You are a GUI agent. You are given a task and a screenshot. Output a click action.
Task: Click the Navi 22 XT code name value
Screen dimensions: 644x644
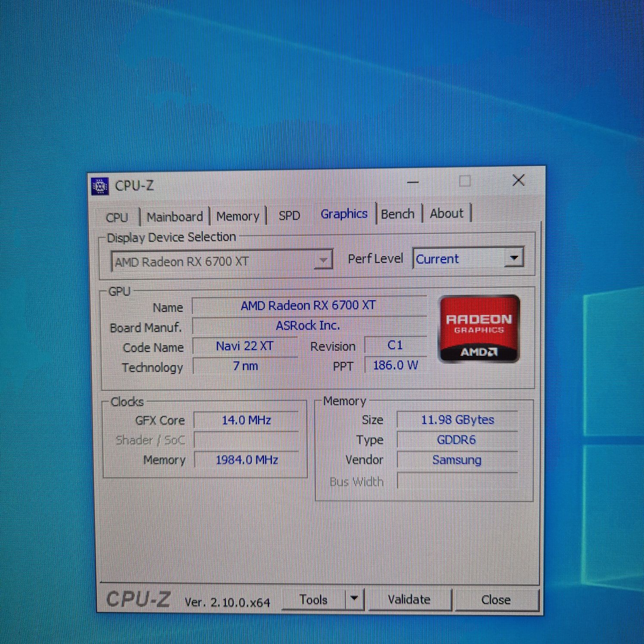(245, 346)
